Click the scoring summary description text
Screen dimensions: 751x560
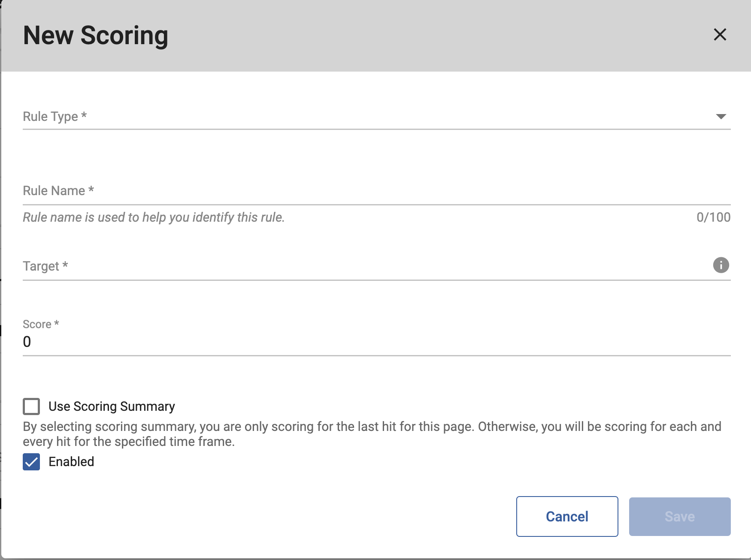372,434
